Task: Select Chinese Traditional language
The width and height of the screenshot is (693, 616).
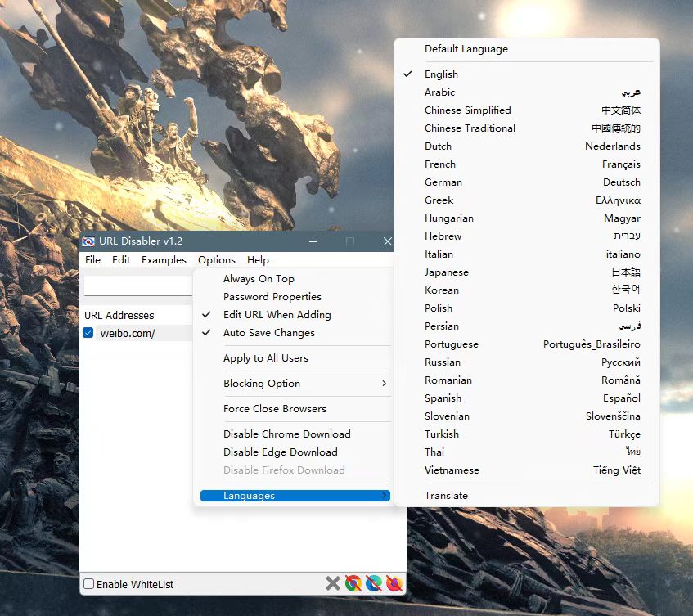Action: click(x=526, y=128)
